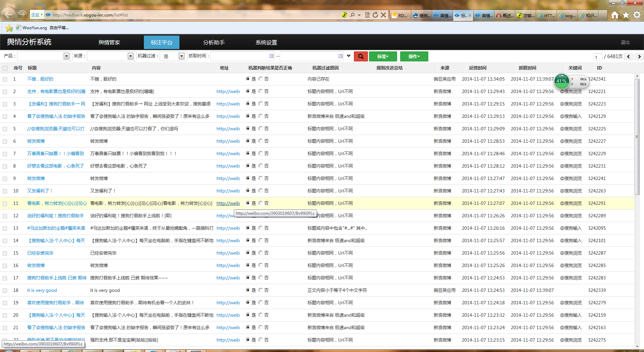Click the compatibility view icon in the address bar
This screenshot has width=644, height=352.
367,15
